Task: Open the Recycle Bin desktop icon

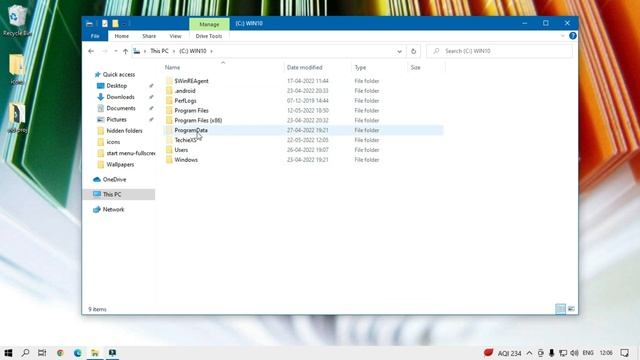Action: pos(17,20)
